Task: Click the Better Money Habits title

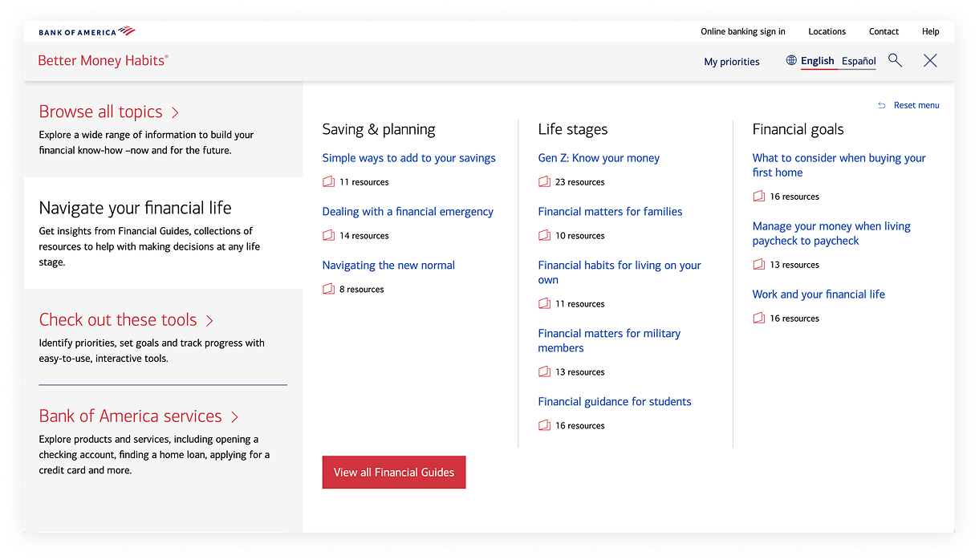Action: pos(103,61)
